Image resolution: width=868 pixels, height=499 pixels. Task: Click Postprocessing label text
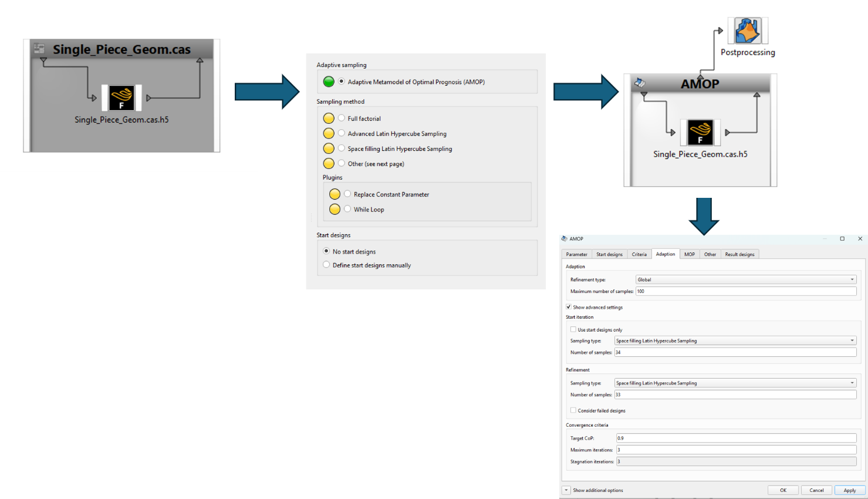point(748,52)
